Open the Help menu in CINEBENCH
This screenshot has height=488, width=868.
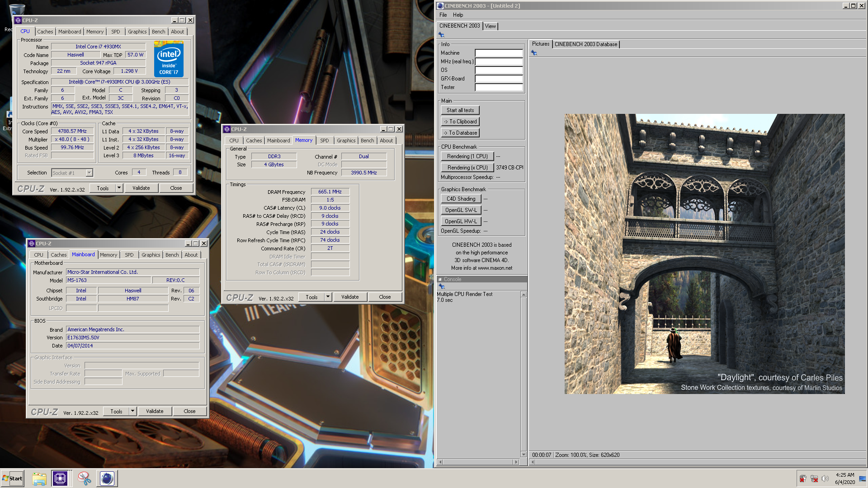pyautogui.click(x=458, y=15)
